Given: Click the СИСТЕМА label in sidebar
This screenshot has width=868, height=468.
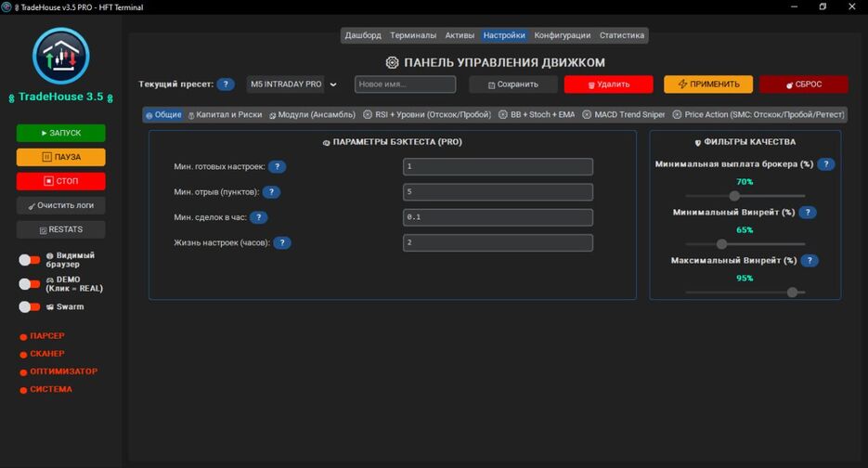Looking at the screenshot, I should click(51, 389).
